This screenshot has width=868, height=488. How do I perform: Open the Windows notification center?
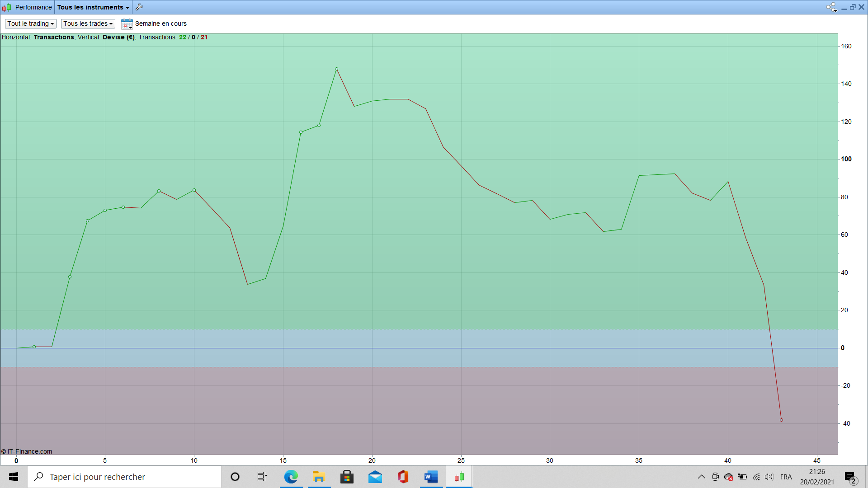(x=850, y=477)
